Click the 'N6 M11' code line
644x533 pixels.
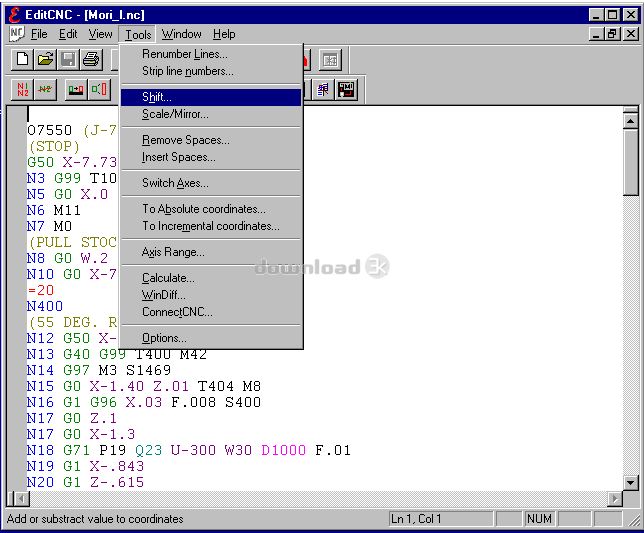[x=54, y=211]
